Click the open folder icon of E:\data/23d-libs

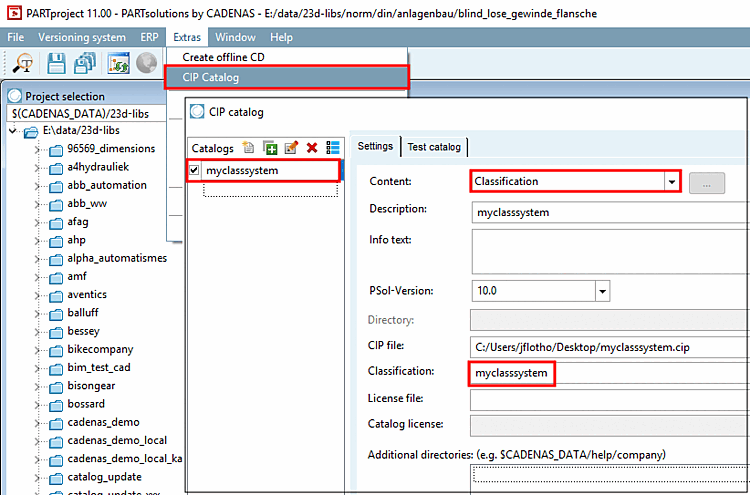pos(31,131)
